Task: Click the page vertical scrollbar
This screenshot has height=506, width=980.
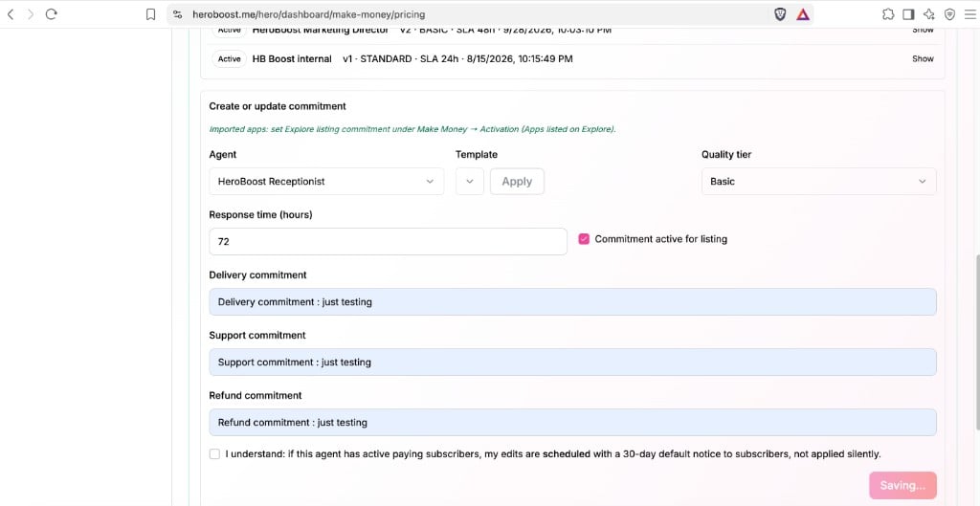Action: (x=976, y=341)
